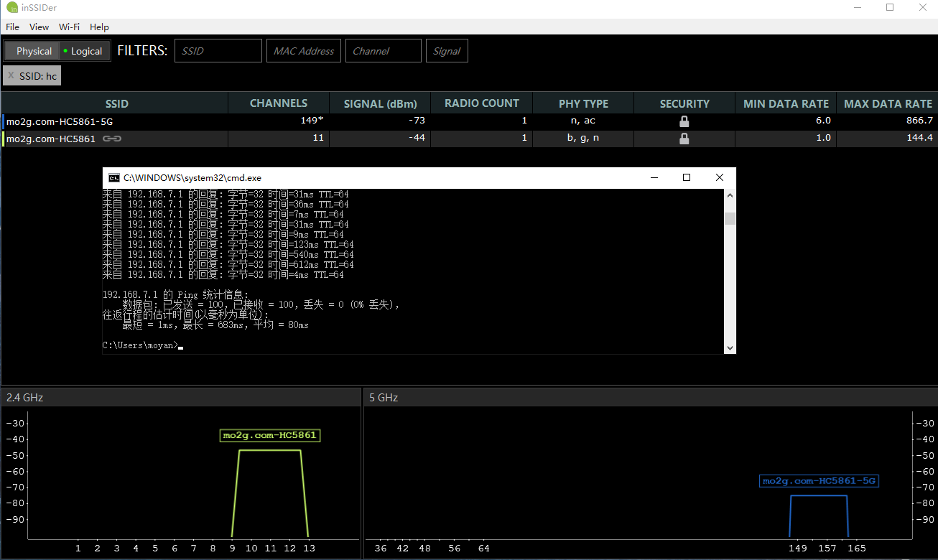Click the cmd window scrollbar down arrow
Screen dimensions: 938x560
730,347
